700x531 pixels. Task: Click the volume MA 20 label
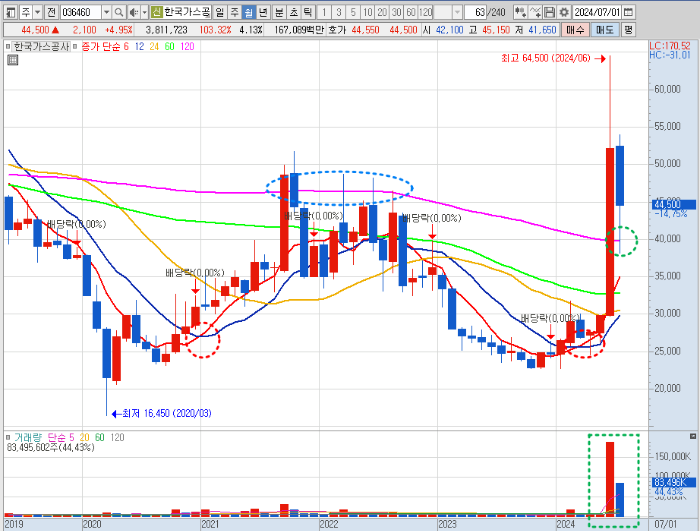click(84, 437)
